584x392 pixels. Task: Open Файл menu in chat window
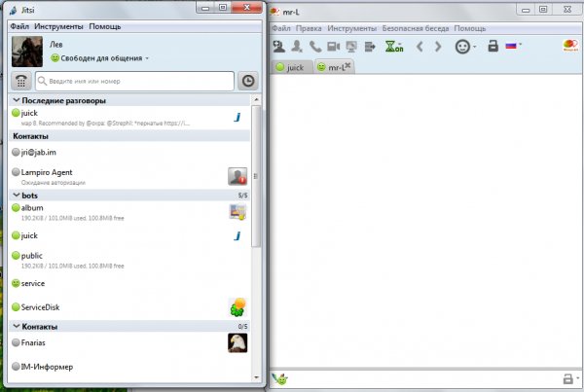tap(281, 28)
